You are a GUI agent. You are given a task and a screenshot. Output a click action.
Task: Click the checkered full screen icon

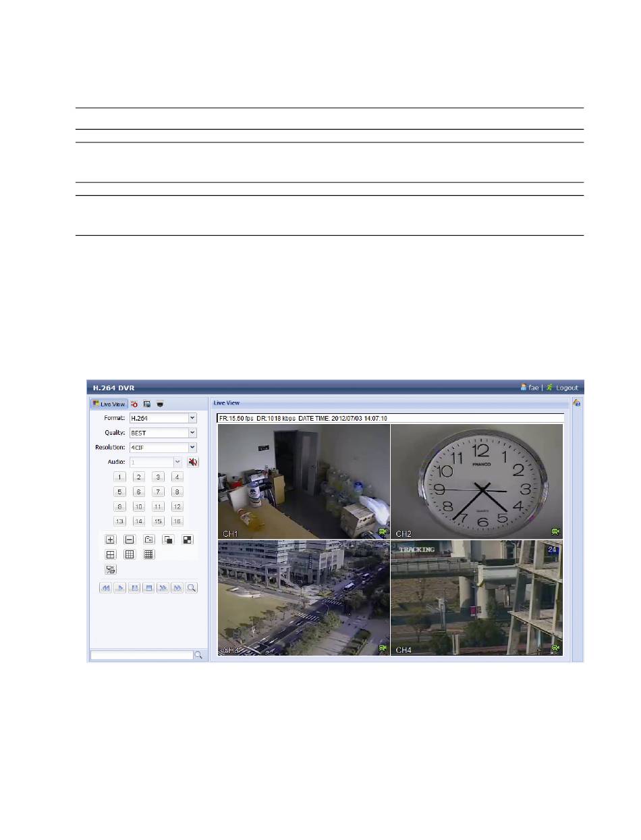tap(188, 540)
